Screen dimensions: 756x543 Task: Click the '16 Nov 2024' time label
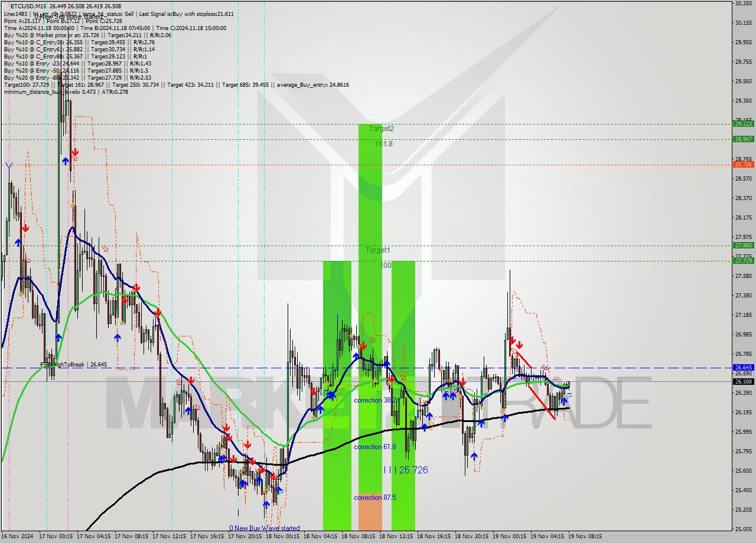point(18,537)
